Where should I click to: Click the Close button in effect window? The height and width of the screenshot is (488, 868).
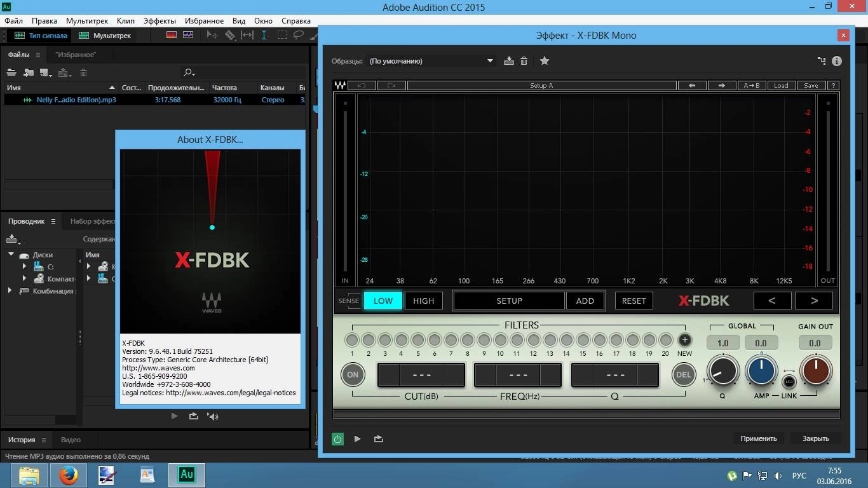point(815,438)
